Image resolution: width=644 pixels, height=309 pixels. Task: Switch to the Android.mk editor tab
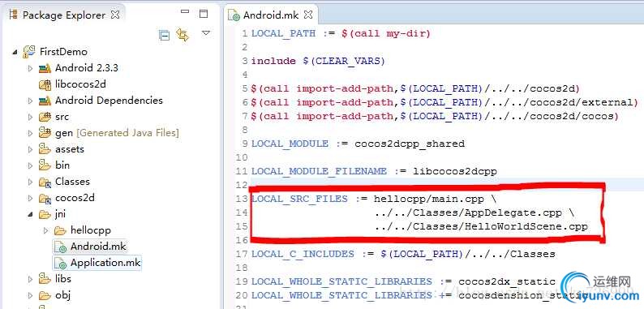(271, 15)
